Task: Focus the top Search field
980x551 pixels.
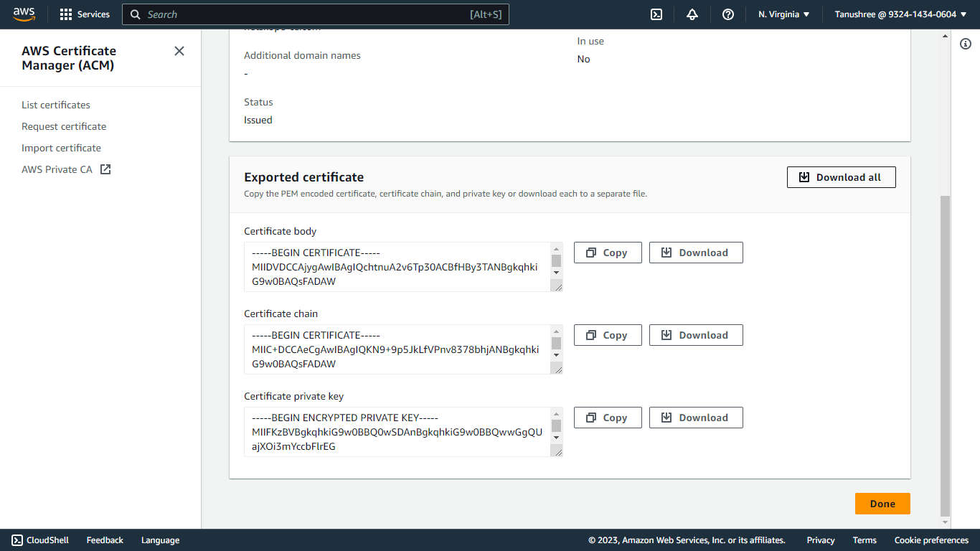Action: click(316, 14)
